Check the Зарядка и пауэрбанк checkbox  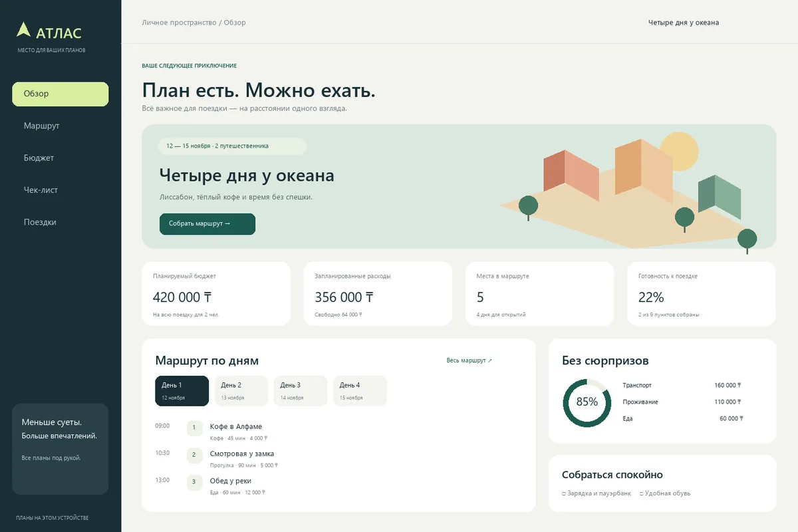(564, 493)
